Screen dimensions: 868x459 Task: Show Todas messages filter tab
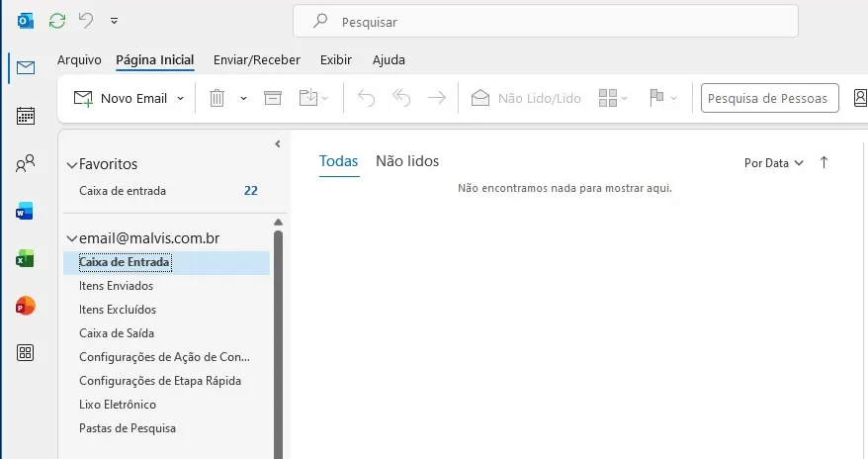[339, 161]
